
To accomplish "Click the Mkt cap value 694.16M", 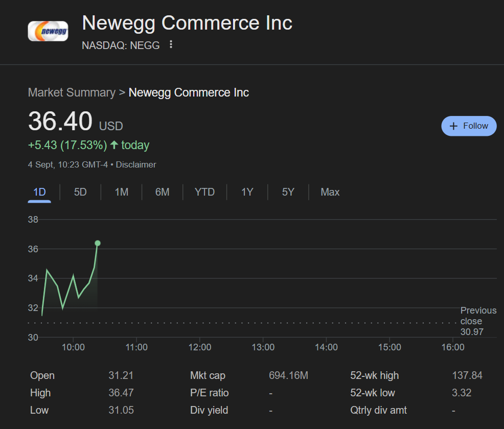I will 288,375.
